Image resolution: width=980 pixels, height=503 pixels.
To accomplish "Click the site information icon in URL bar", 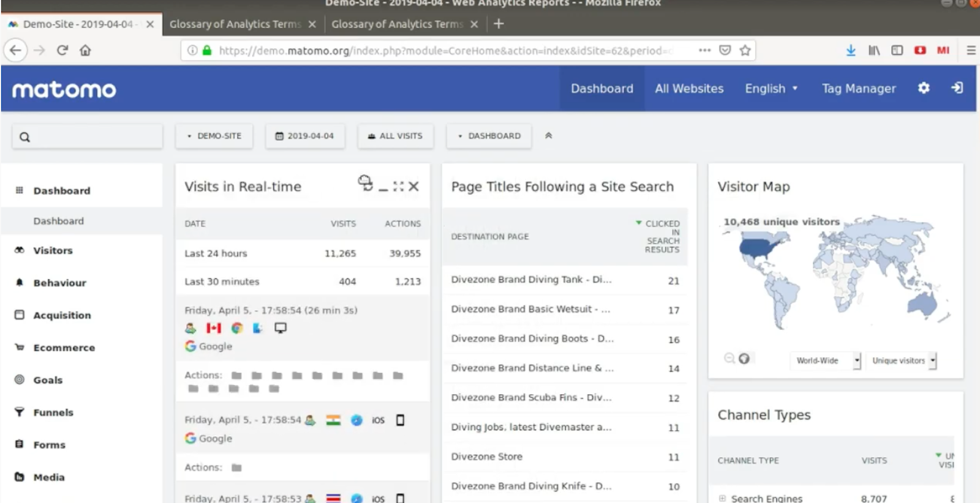I will [192, 50].
